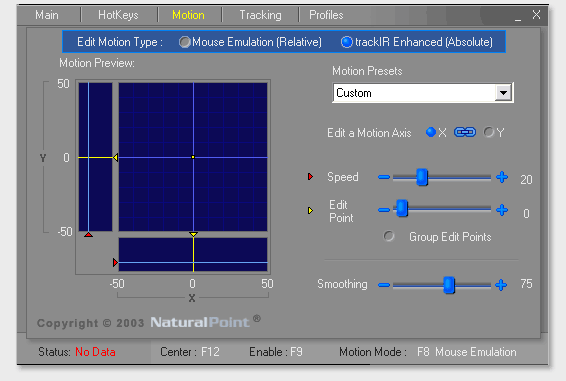Increase Edit Point with the plus icon
This screenshot has height=381, width=566.
click(502, 210)
